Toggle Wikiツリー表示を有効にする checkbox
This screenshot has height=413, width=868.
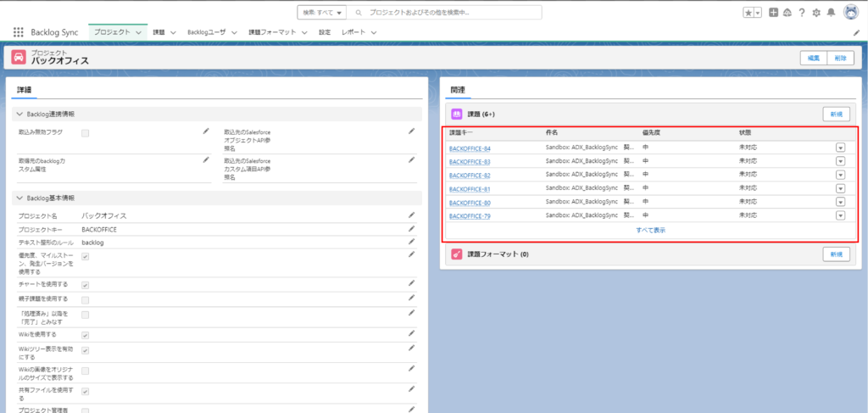[x=86, y=350]
